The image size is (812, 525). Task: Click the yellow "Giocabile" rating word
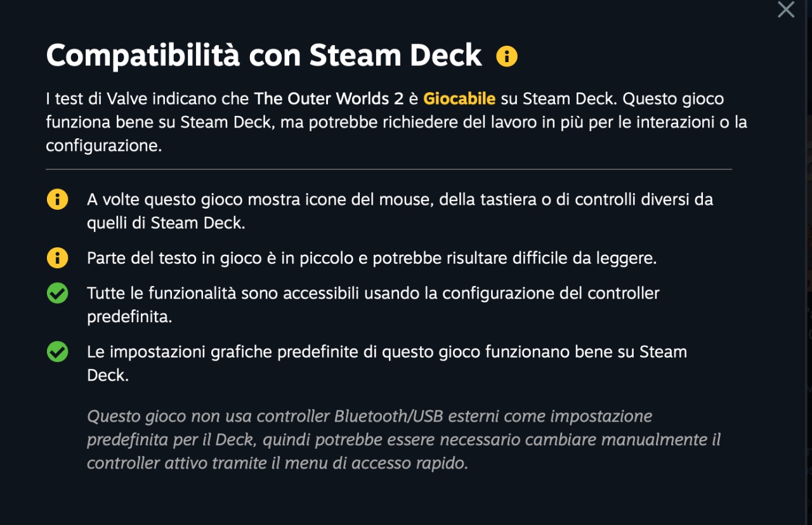pyautogui.click(x=459, y=99)
